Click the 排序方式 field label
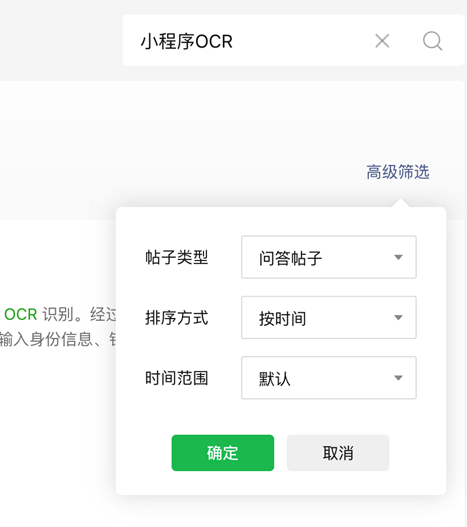 tap(177, 318)
